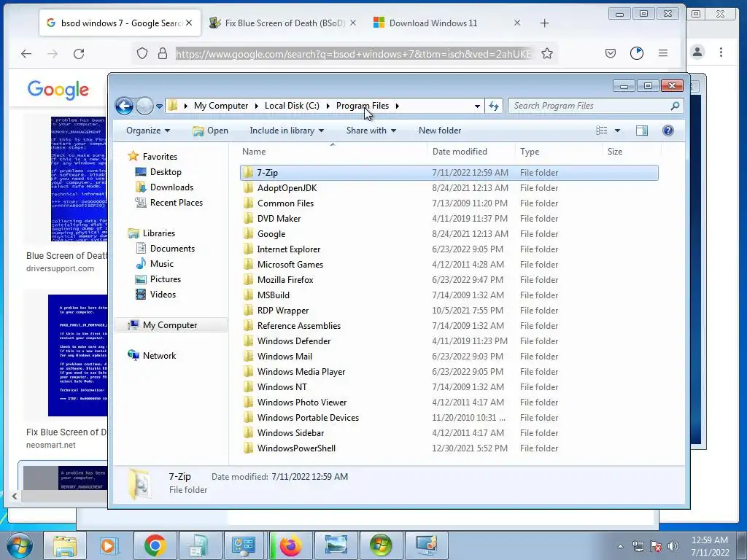Select the Common Files folder

tap(285, 203)
